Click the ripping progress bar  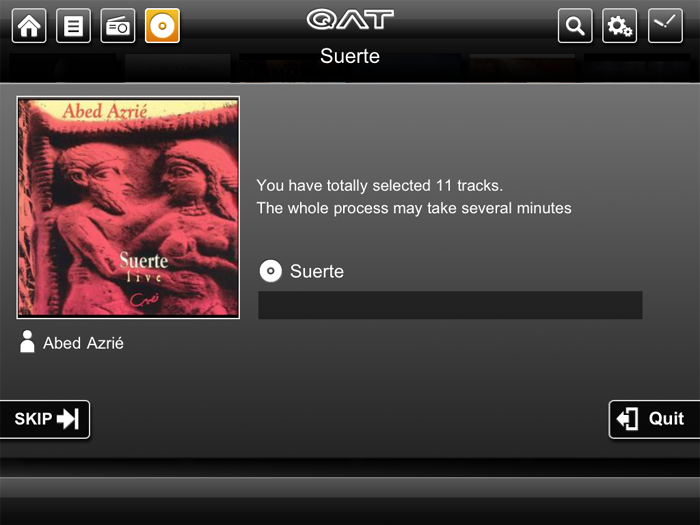pyautogui.click(x=450, y=305)
